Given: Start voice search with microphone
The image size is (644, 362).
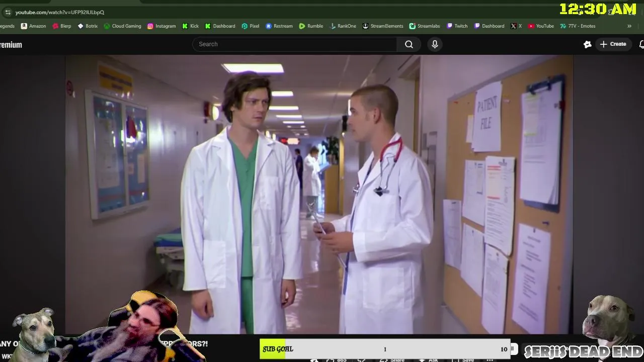Looking at the screenshot, I should click(x=435, y=44).
